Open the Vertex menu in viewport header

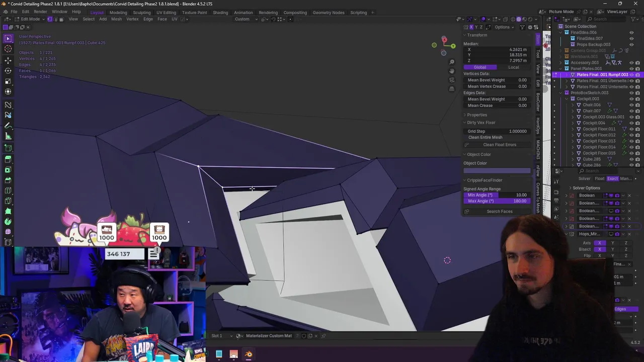[132, 19]
